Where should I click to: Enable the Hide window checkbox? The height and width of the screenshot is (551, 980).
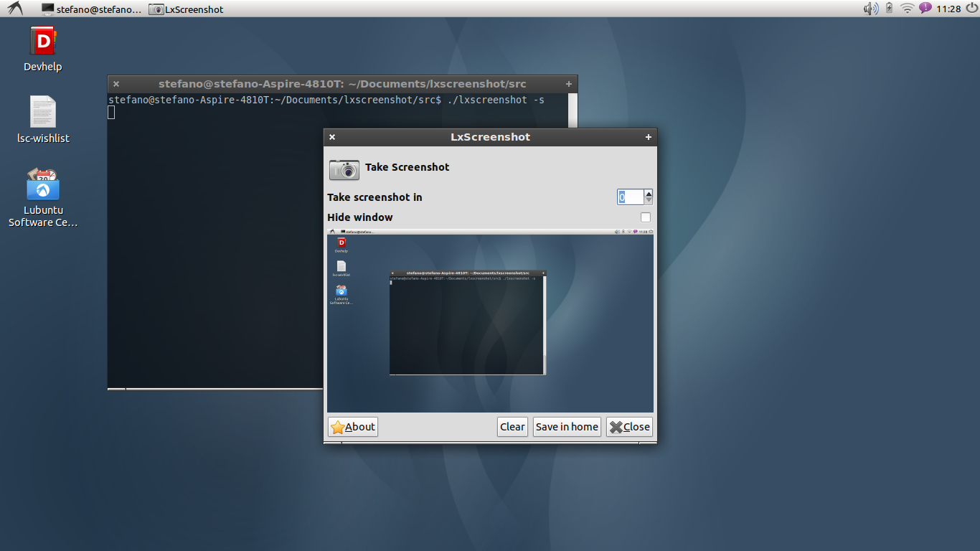[646, 217]
